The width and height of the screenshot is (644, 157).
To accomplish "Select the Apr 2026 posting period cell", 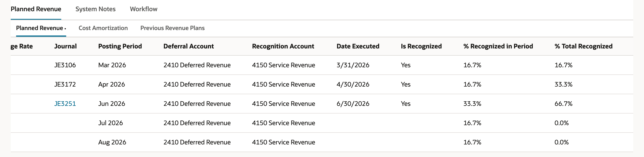I will (112, 84).
